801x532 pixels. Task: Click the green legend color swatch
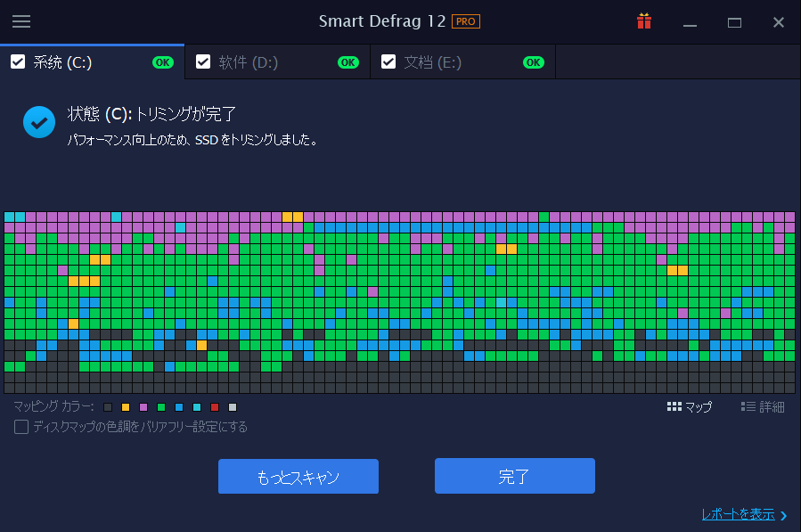pyautogui.click(x=161, y=407)
